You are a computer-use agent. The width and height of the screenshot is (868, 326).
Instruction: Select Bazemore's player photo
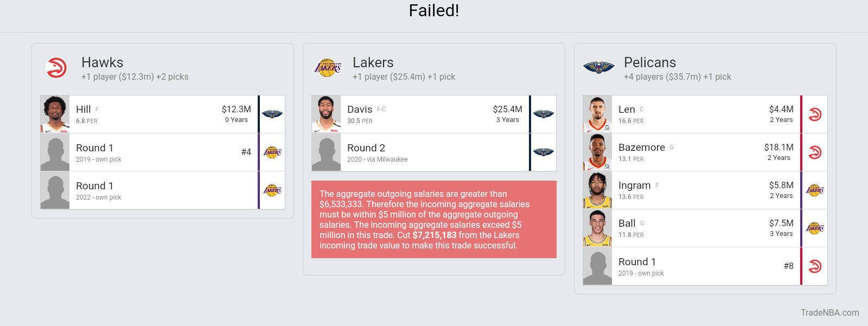(x=597, y=152)
